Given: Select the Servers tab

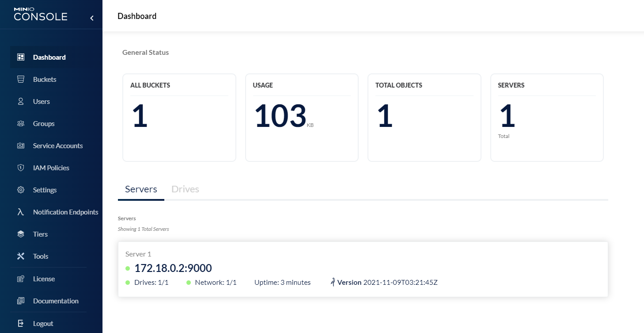Looking at the screenshot, I should (141, 189).
